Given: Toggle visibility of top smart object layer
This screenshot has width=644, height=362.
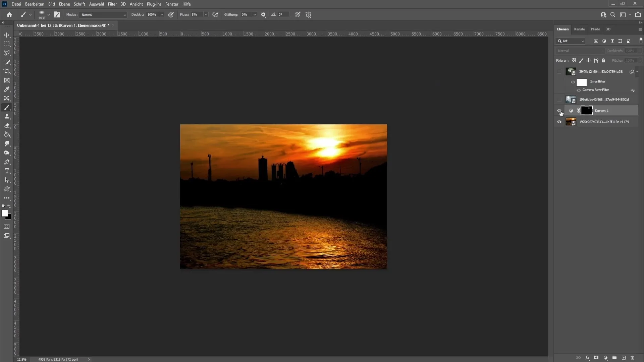Looking at the screenshot, I should [559, 71].
